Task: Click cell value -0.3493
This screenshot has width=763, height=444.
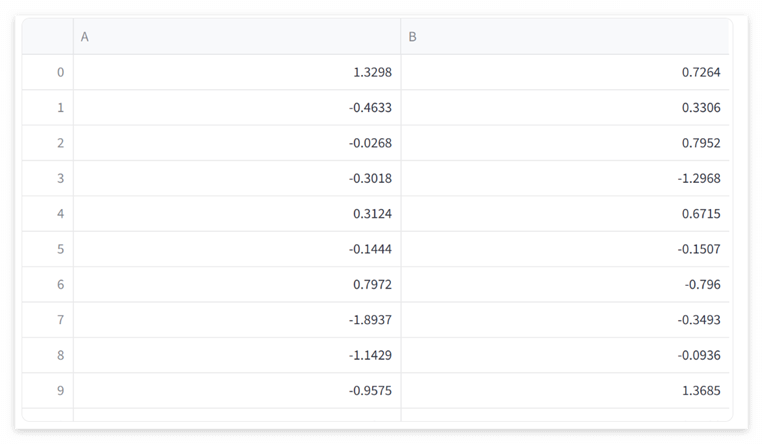Action: tap(699, 320)
